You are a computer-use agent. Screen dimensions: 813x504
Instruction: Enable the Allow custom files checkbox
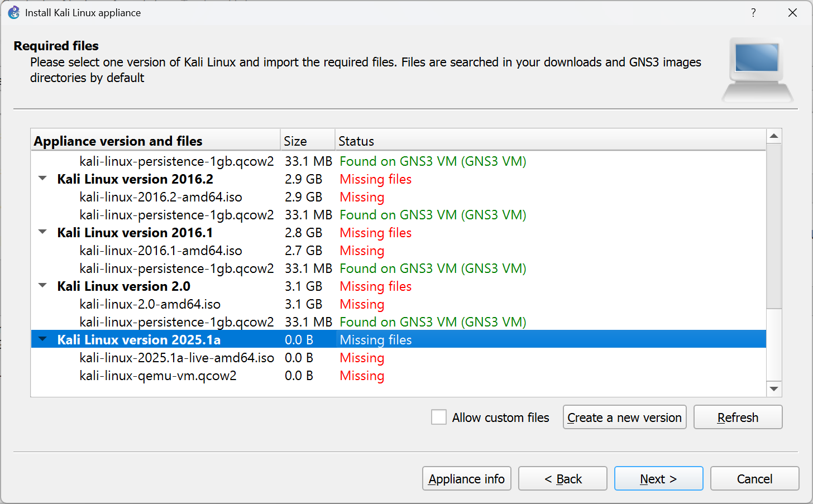pyautogui.click(x=439, y=417)
